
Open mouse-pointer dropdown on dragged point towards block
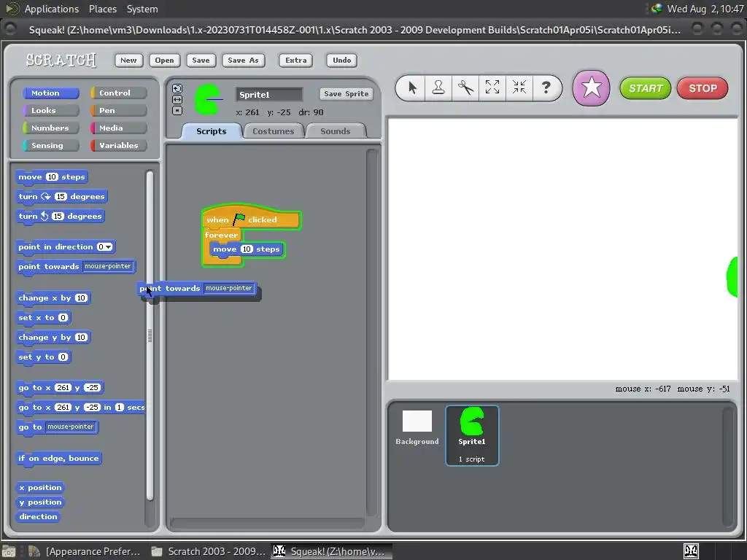pyautogui.click(x=228, y=288)
